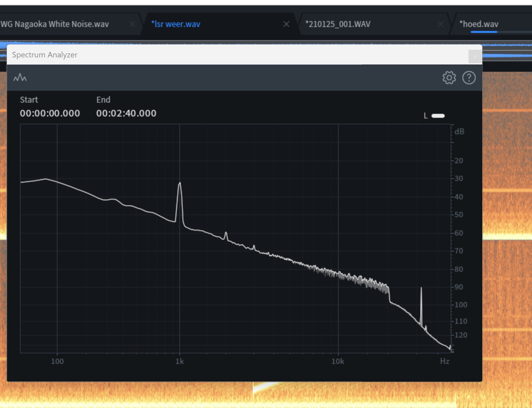Open Spectrum Analyzer settings gear

click(x=449, y=78)
